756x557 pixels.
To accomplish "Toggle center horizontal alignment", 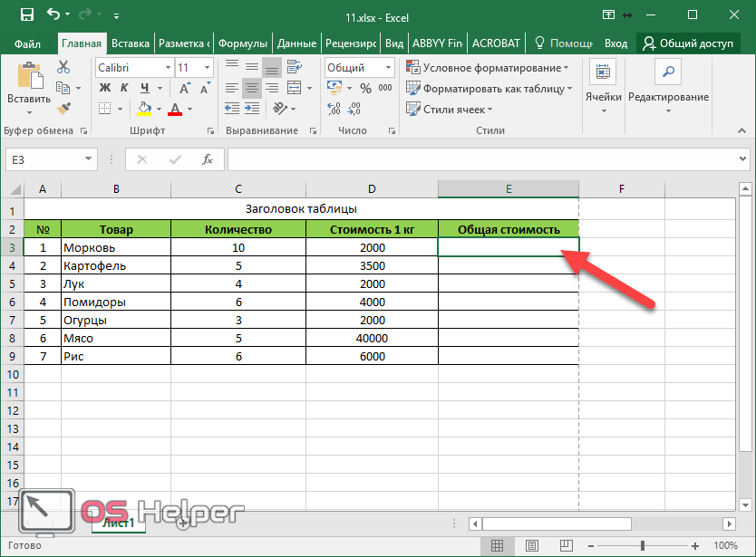I will click(251, 89).
